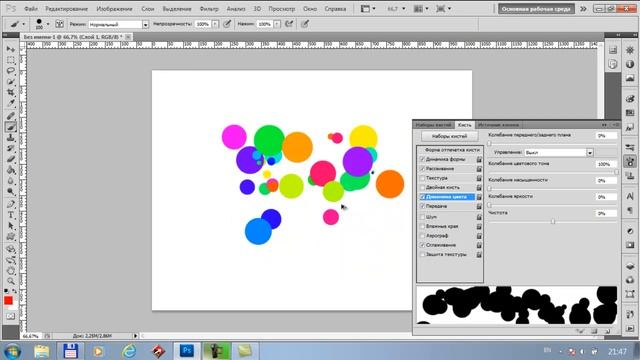Toggle the Рассеивание checkbox
Viewport: 640px width, 360px height.
click(x=422, y=169)
